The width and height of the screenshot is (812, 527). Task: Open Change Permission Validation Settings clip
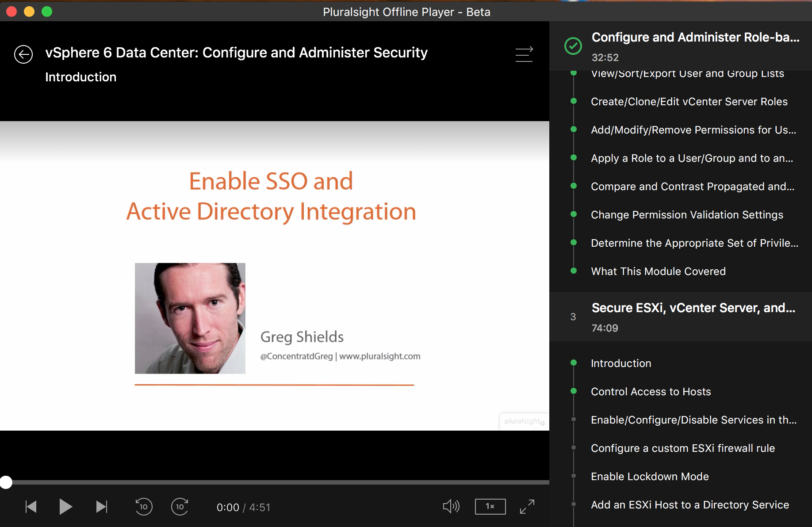click(x=687, y=215)
